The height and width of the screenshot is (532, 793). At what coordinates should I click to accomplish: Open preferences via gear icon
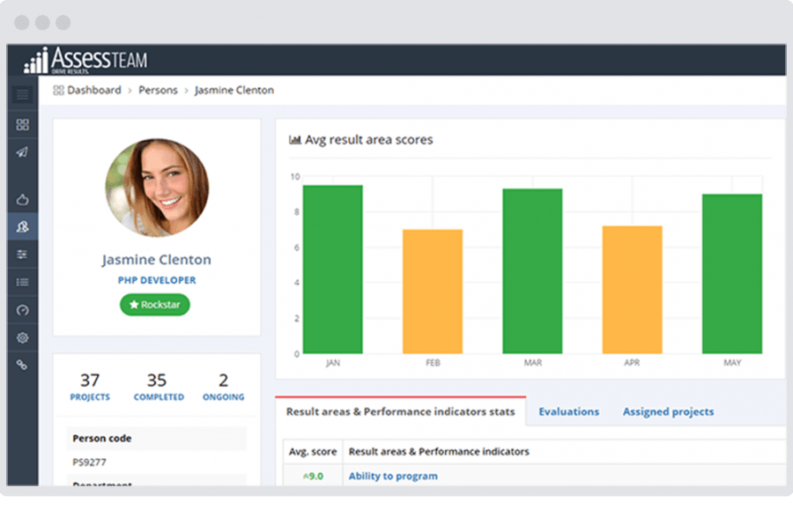tap(22, 337)
